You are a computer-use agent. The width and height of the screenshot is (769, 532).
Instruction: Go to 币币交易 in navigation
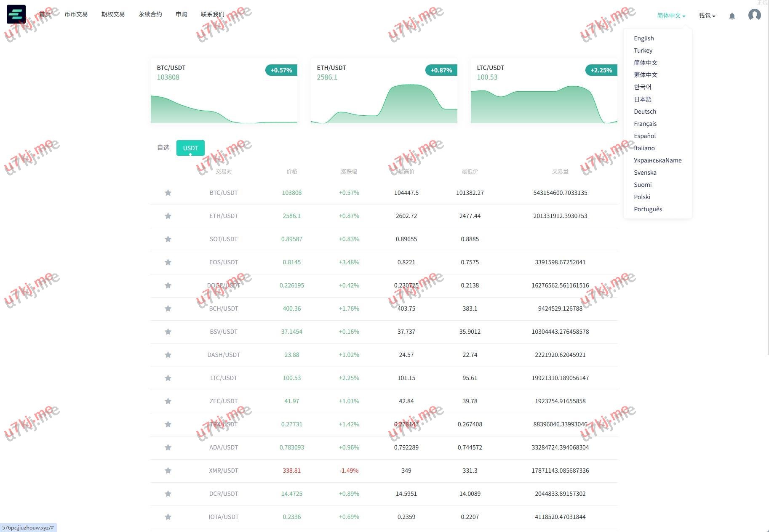click(x=76, y=14)
